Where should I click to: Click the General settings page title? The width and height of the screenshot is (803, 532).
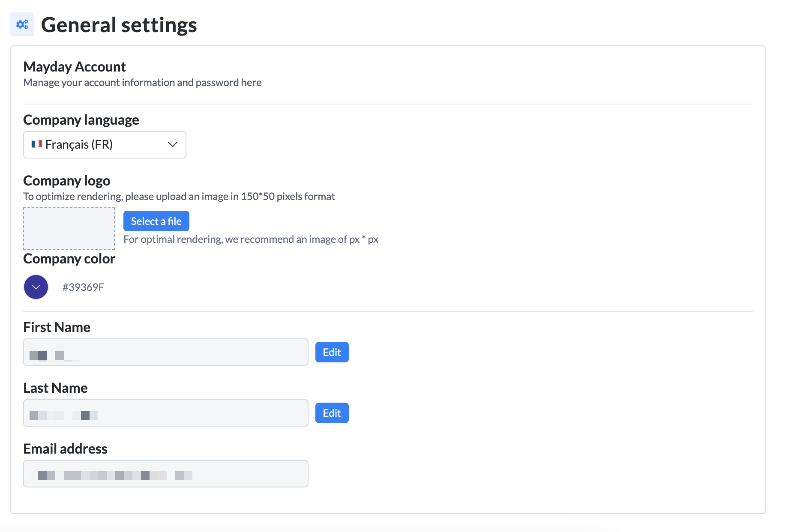(119, 25)
